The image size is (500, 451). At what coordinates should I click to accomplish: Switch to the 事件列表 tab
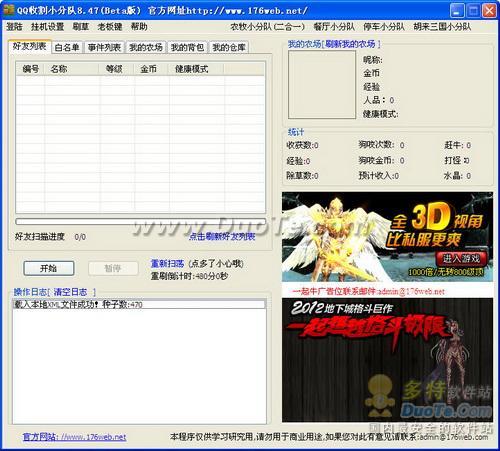[x=104, y=48]
